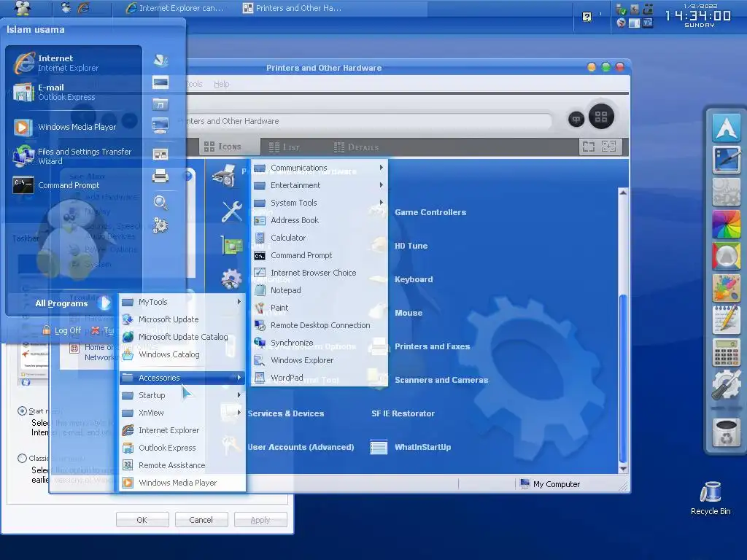The width and height of the screenshot is (747, 560).
Task: Open Synchronize from Accessories menu
Action: tap(320, 343)
